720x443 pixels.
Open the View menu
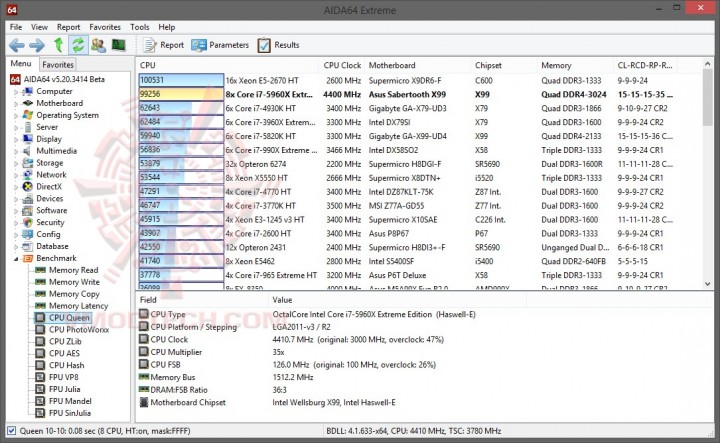(x=39, y=27)
